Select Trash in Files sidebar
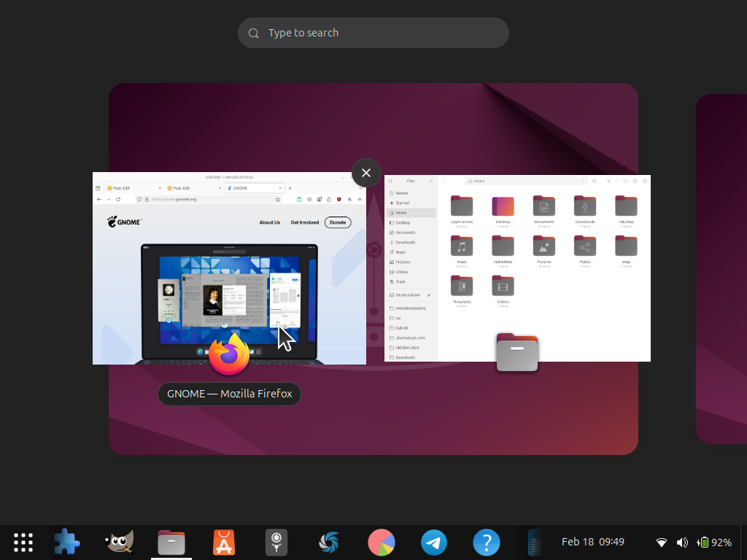747x560 pixels. click(411, 282)
